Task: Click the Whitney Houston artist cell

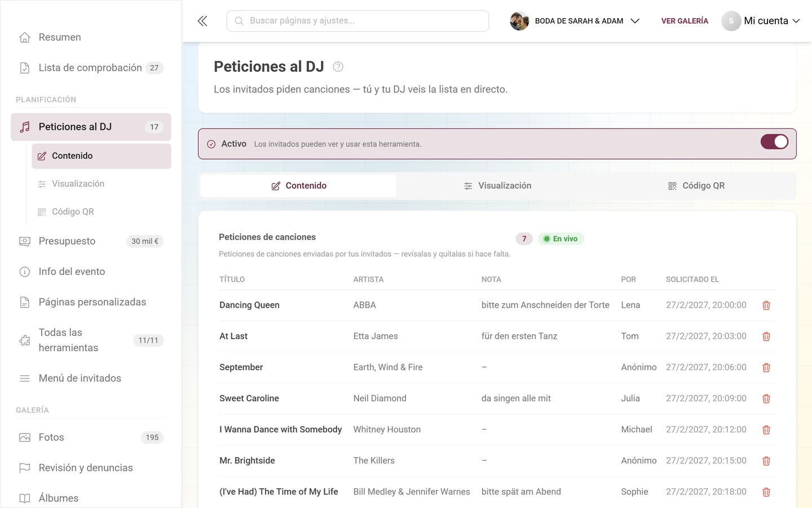Action: pyautogui.click(x=387, y=430)
